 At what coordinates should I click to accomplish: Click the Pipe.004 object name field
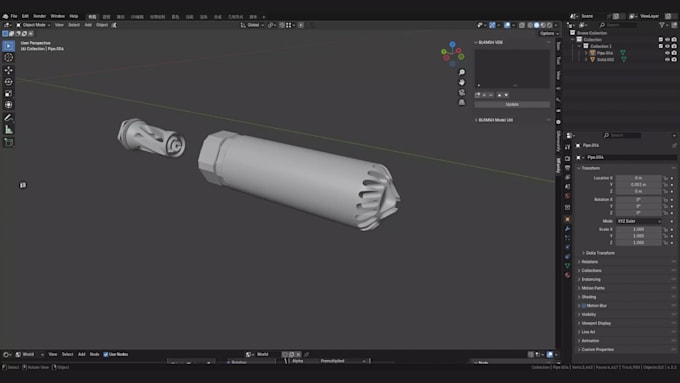click(x=631, y=157)
